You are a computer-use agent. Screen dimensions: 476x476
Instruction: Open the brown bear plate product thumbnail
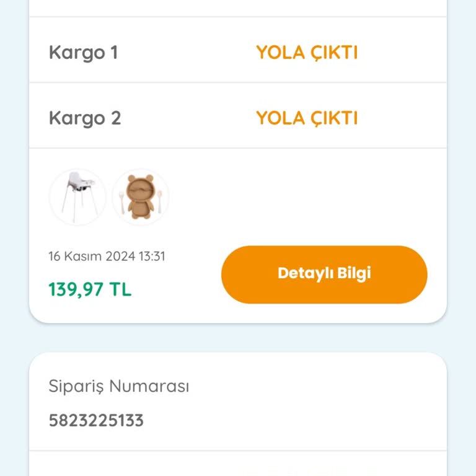141,197
